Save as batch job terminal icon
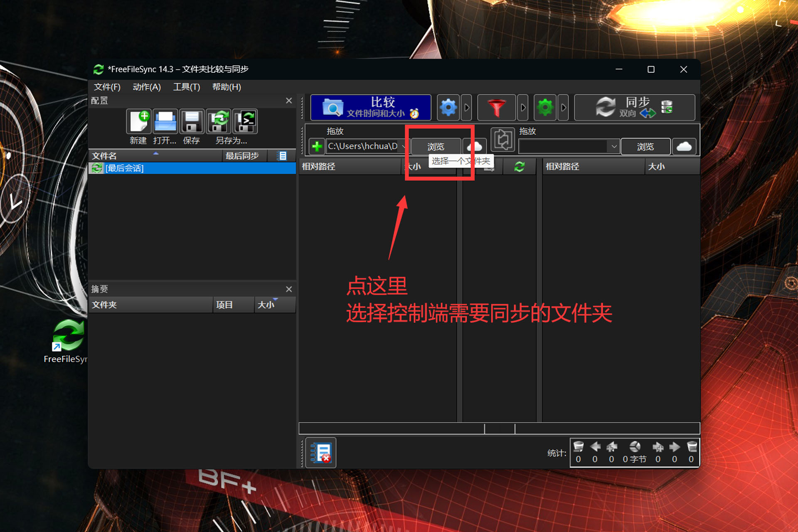This screenshot has width=798, height=532. (245, 121)
